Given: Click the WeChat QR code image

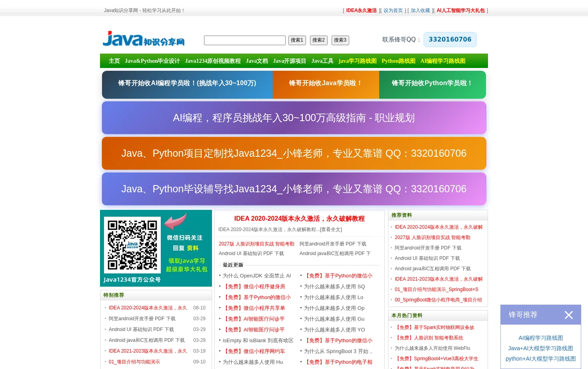Looking at the screenshot, I should tap(132, 245).
